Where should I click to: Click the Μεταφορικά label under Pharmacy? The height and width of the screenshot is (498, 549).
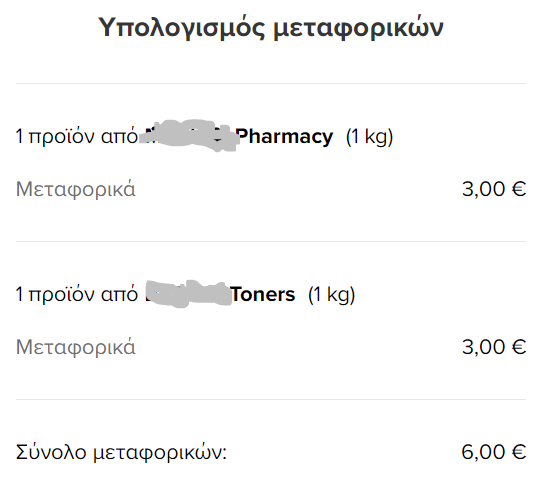coord(76,189)
